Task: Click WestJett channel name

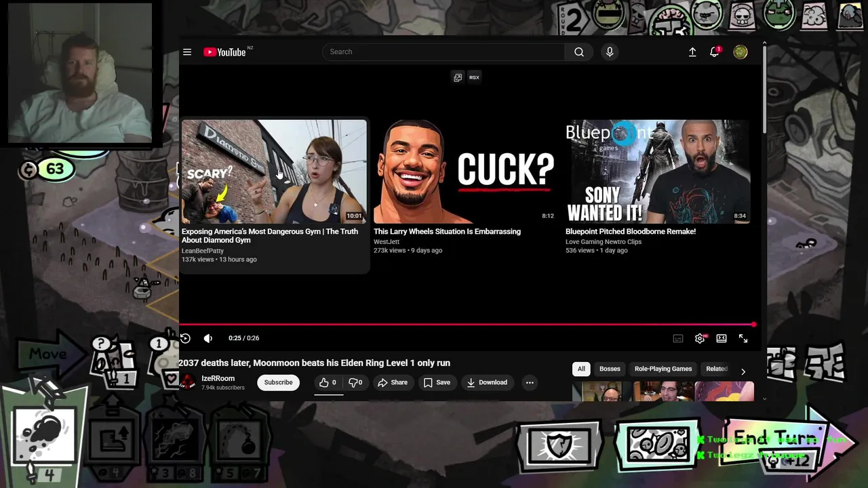Action: click(x=387, y=241)
